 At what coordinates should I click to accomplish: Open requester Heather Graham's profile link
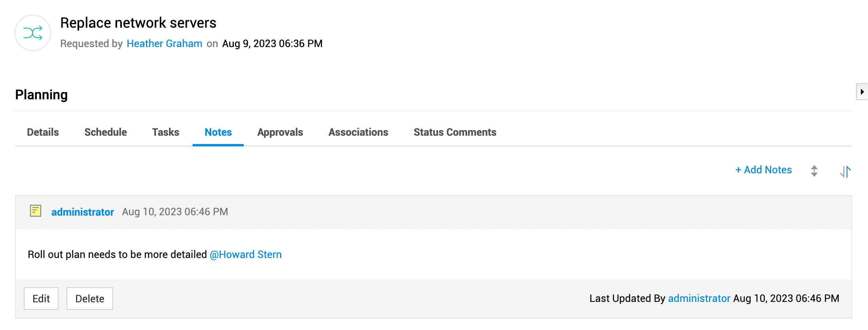(164, 44)
